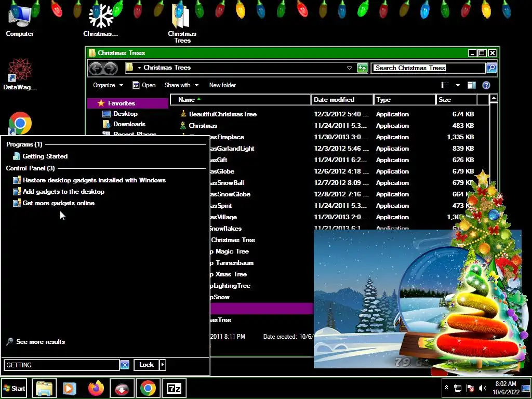This screenshot has height=399, width=532.
Task: Launch the Chrome desktop shortcut
Action: coord(20,124)
